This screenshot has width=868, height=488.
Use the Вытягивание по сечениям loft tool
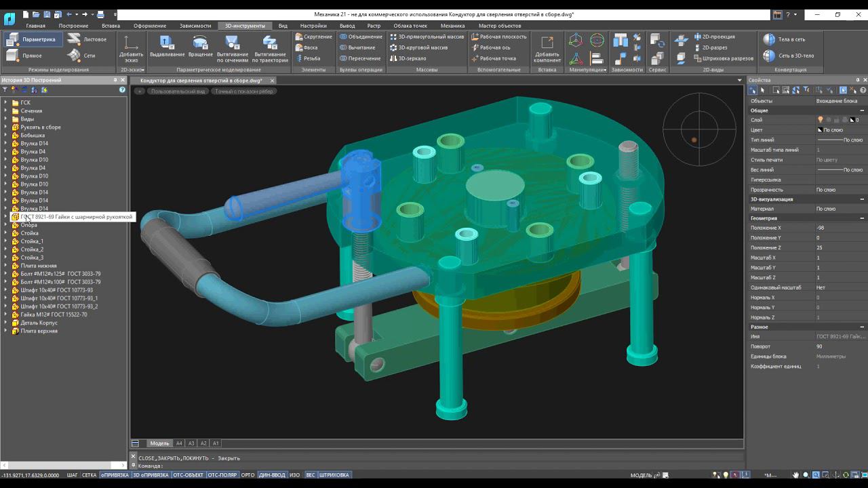[x=233, y=48]
